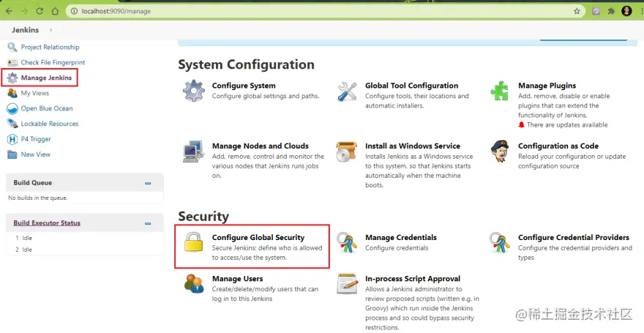
Task: Click the Build Queue panel title
Action: (x=32, y=183)
